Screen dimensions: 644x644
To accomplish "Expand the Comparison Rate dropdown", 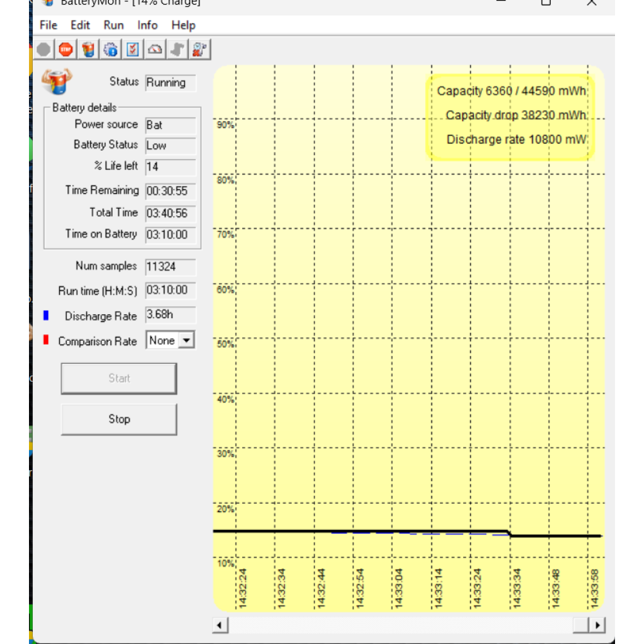I will 186,341.
